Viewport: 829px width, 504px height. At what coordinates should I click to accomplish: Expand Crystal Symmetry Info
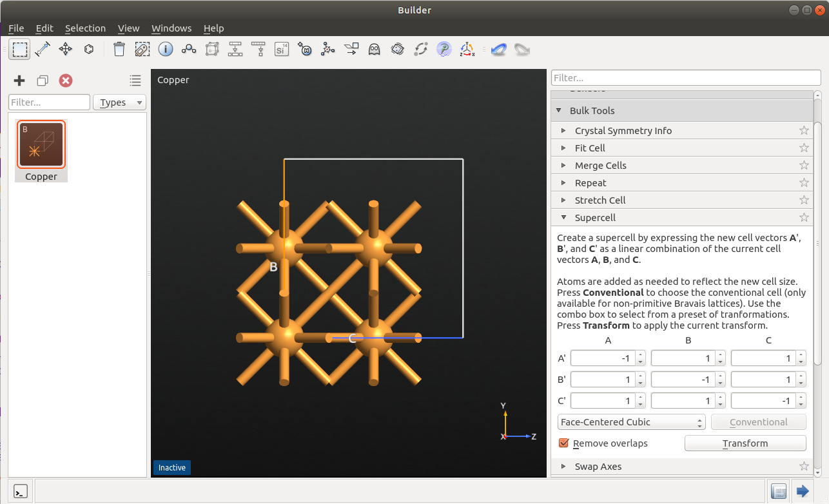563,130
